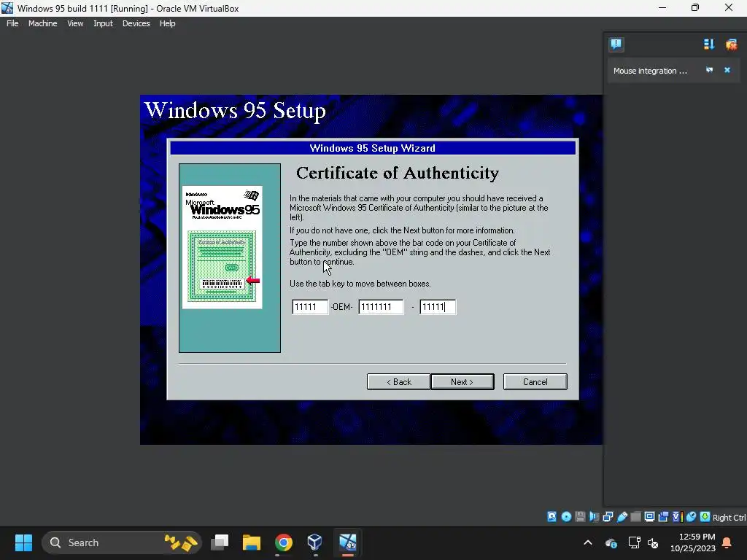
Task: Click the optical disc status icon
Action: click(x=566, y=517)
